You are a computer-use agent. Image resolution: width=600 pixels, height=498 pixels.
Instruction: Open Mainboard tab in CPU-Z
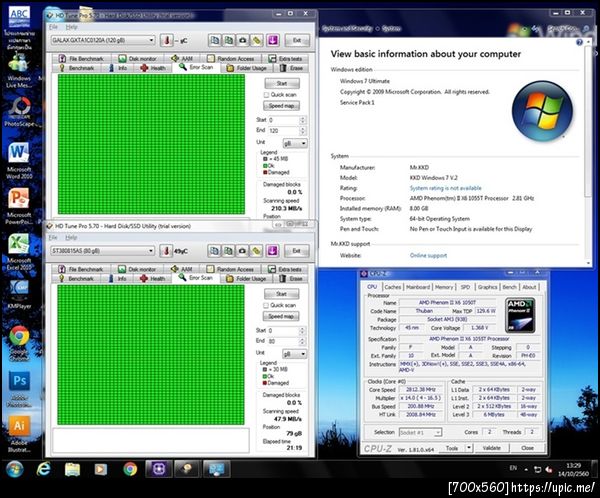(x=418, y=287)
